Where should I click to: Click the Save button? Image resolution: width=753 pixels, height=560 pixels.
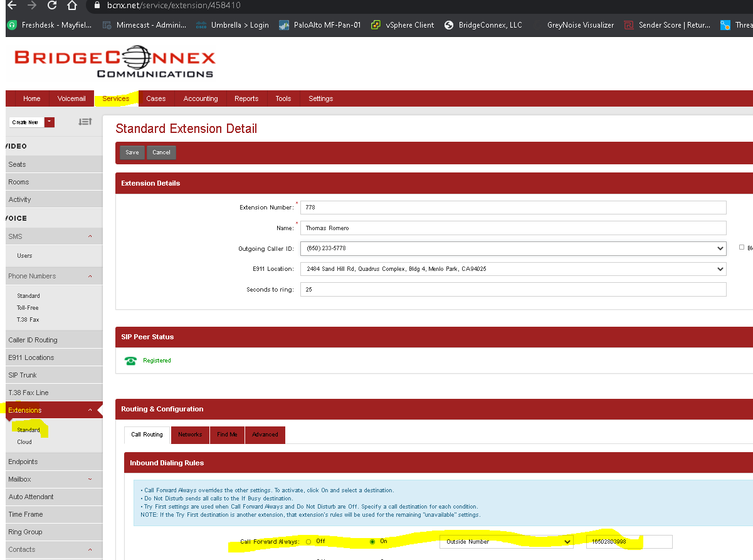(132, 152)
